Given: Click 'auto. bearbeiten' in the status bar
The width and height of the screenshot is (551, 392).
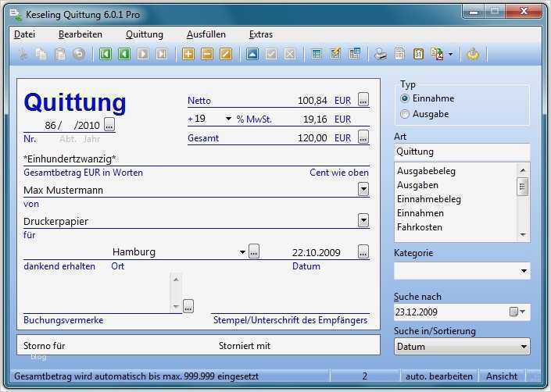Looking at the screenshot, I should tap(439, 376).
